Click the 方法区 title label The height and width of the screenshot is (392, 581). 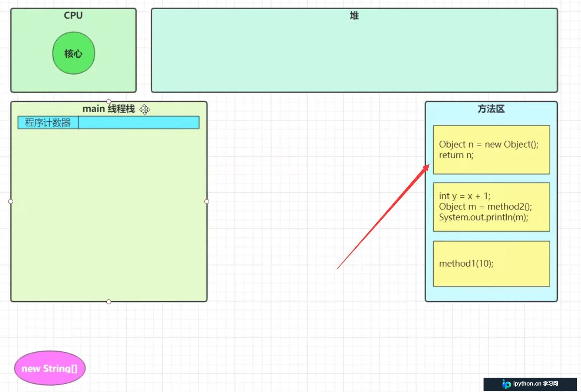(x=491, y=109)
